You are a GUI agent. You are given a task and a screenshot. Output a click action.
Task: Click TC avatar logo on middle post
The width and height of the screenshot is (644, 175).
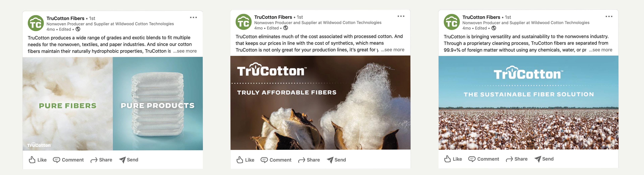(x=244, y=22)
